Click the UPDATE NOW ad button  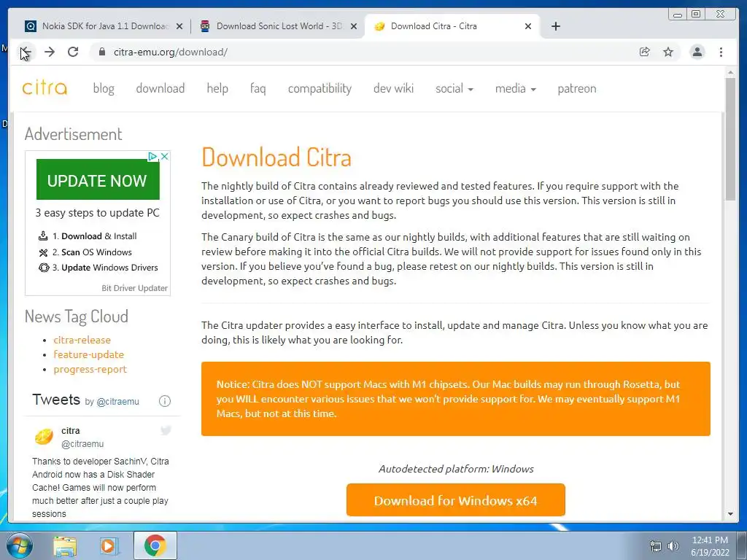tap(98, 179)
